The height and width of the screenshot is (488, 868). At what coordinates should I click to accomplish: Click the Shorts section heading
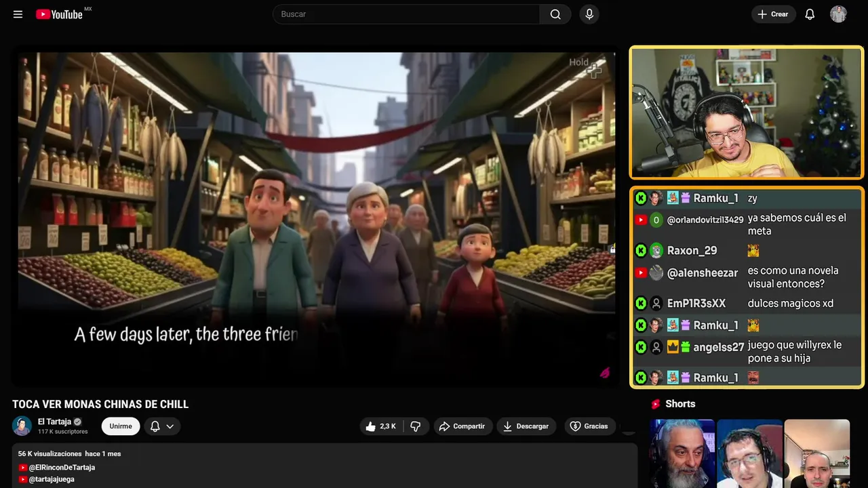click(x=680, y=404)
